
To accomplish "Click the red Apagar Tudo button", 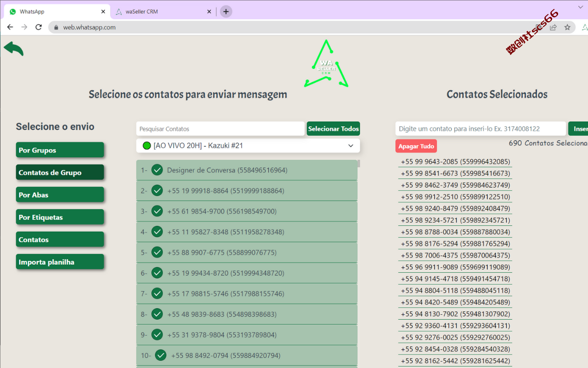I will (416, 146).
